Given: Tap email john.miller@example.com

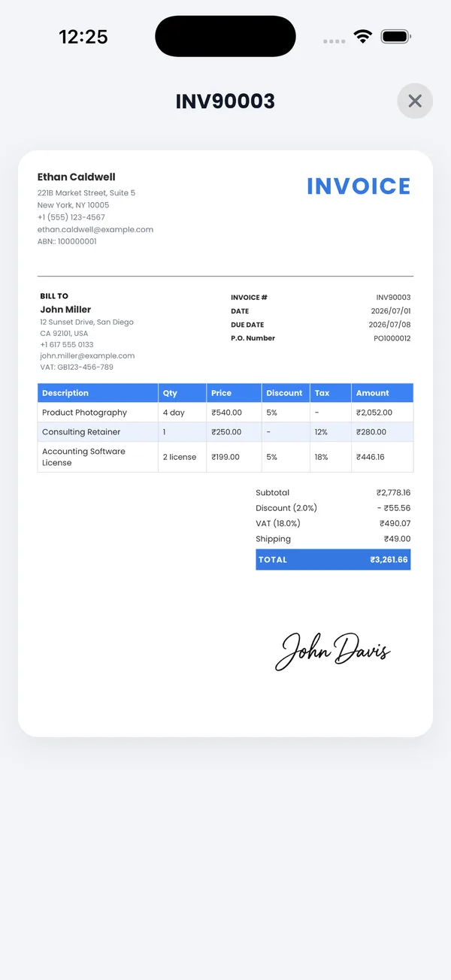Looking at the screenshot, I should [x=87, y=355].
